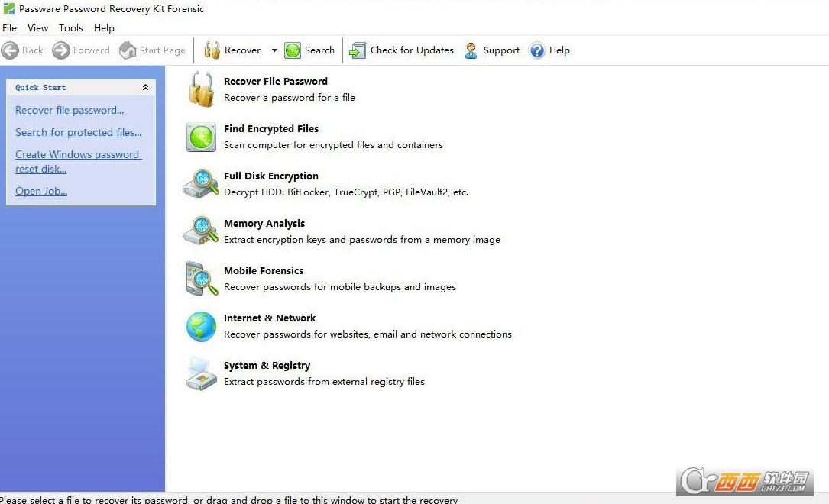Click the Help toolbar label

click(x=559, y=50)
